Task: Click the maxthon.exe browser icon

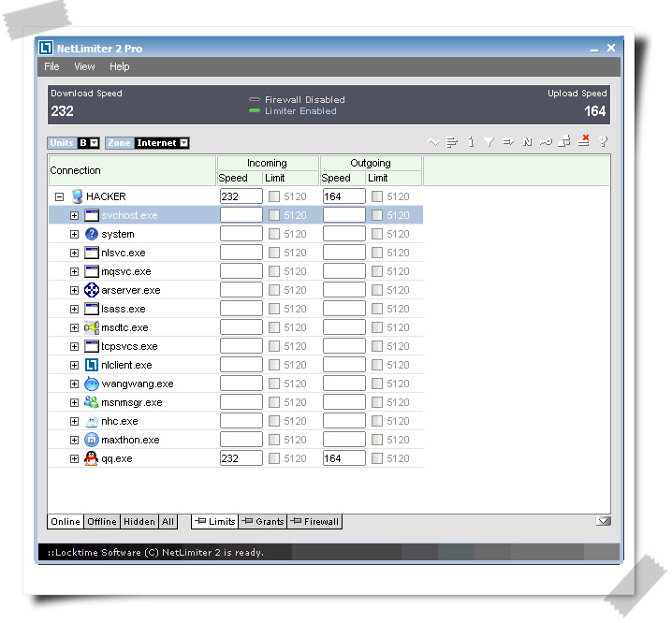Action: pyautogui.click(x=92, y=440)
